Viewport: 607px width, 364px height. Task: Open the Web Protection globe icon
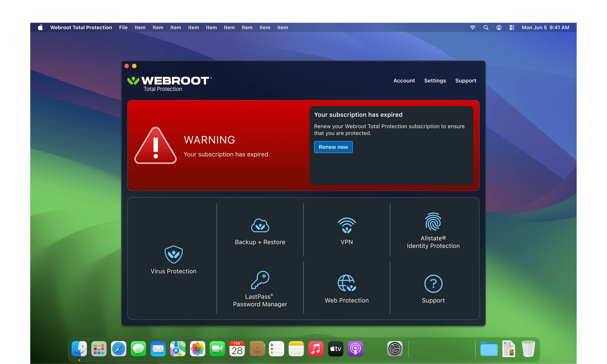coord(346,283)
